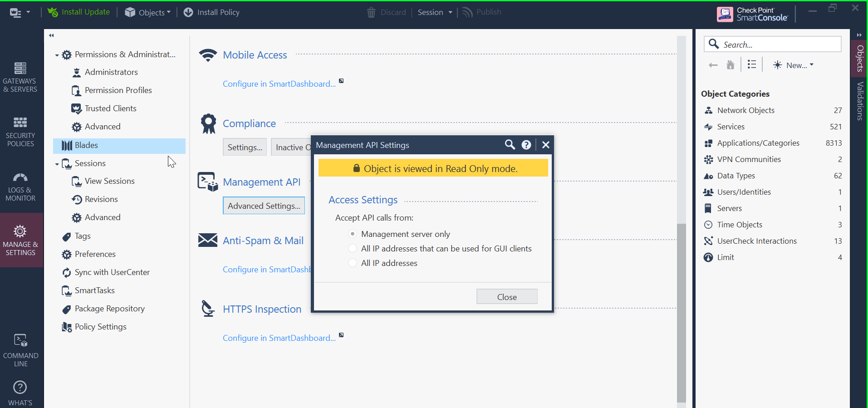Select All IP addresses for GUI clients option

[353, 249]
